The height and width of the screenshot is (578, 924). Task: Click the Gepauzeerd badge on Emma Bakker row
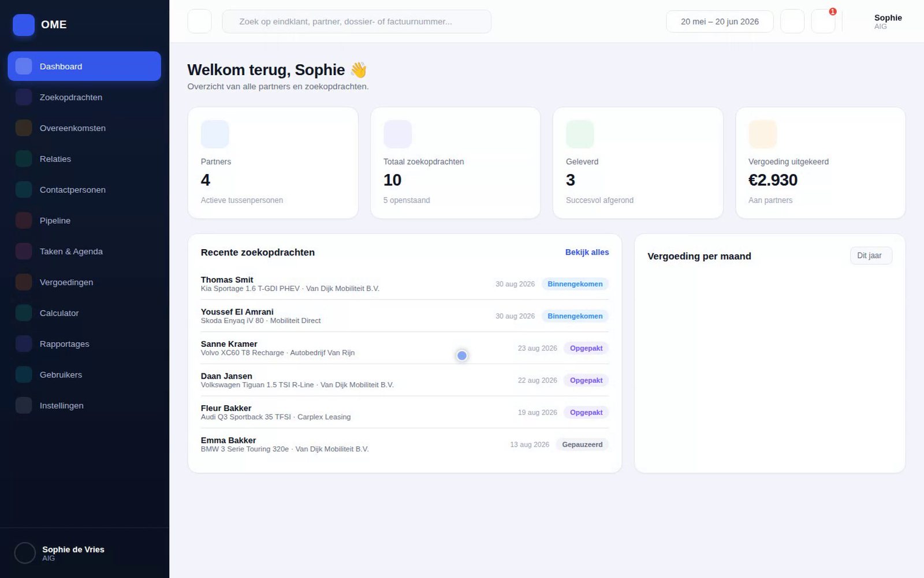[582, 444]
